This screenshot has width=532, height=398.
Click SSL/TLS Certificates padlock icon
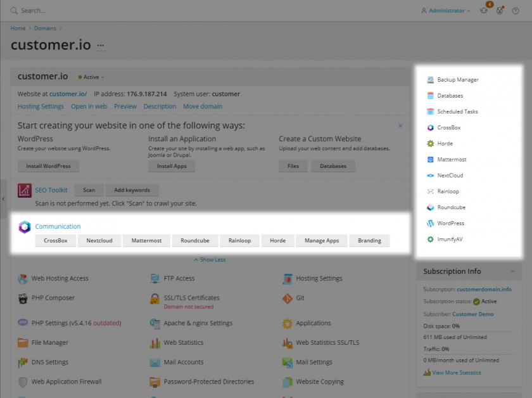[x=155, y=298]
